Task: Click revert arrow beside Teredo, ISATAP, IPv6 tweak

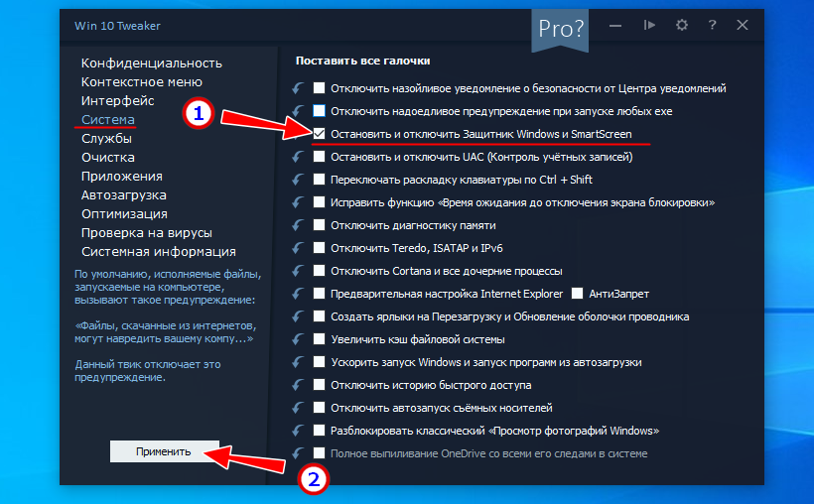Action: pyautogui.click(x=298, y=248)
